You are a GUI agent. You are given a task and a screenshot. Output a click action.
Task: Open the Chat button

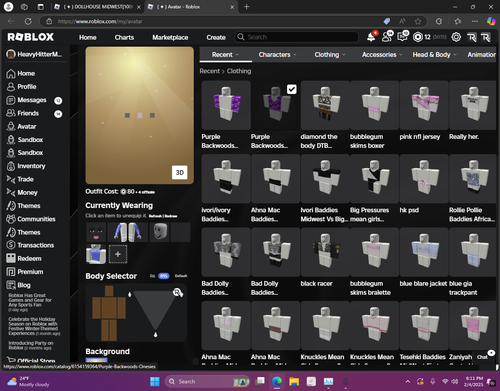483,357
